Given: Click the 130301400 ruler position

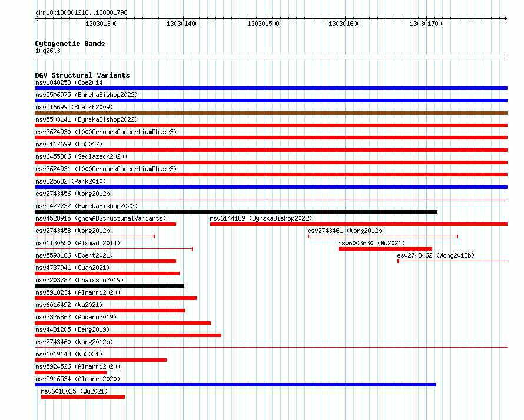Looking at the screenshot, I should click(x=183, y=24).
